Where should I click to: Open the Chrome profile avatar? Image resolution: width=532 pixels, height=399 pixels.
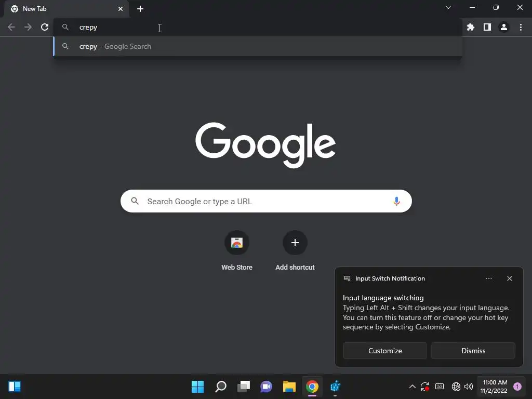[x=504, y=27]
